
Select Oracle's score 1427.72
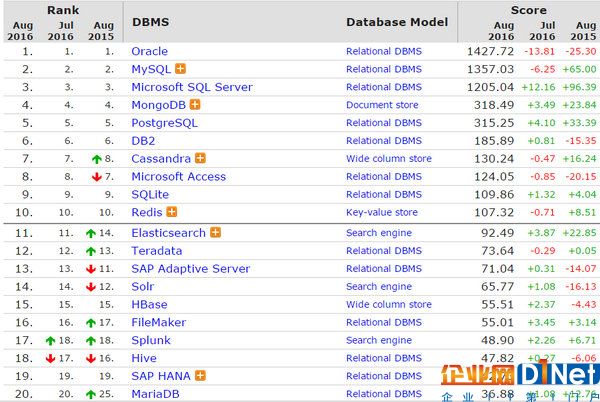point(490,51)
